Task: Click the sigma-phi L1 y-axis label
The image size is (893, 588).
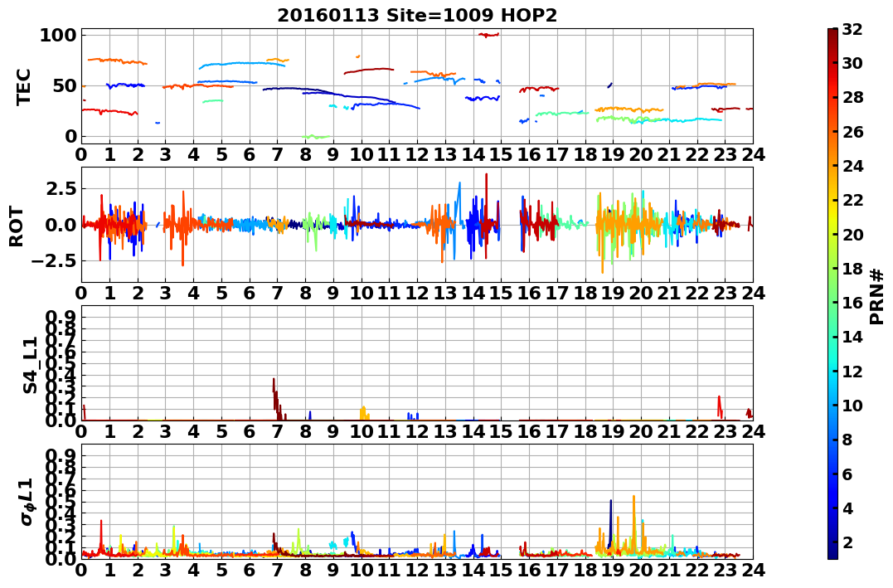Action: 28,502
